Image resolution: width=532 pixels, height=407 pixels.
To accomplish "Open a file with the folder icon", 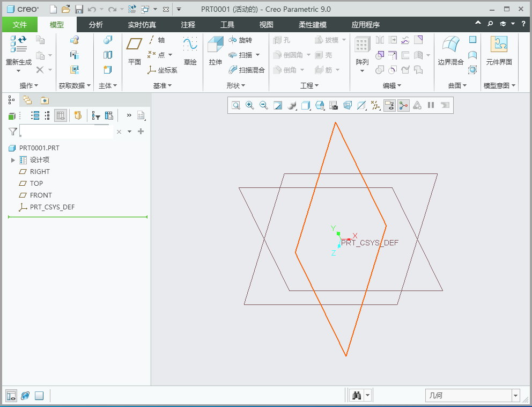I will pyautogui.click(x=66, y=9).
